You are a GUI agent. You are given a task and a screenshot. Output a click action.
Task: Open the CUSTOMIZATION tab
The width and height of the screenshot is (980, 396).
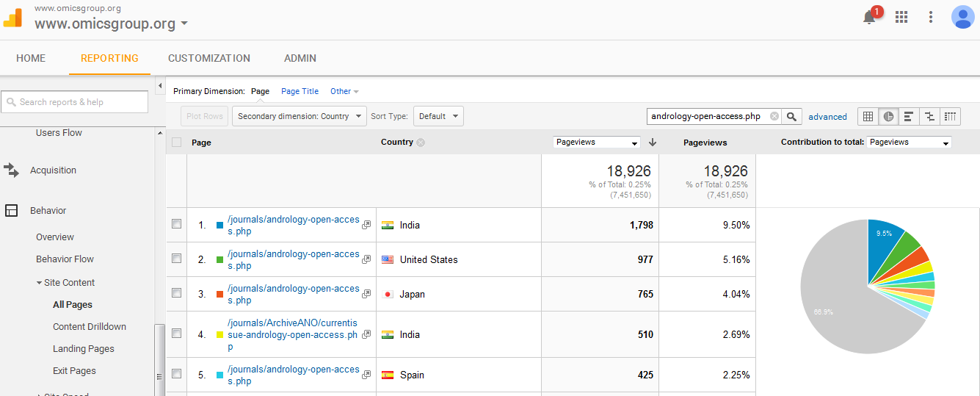pyautogui.click(x=209, y=58)
